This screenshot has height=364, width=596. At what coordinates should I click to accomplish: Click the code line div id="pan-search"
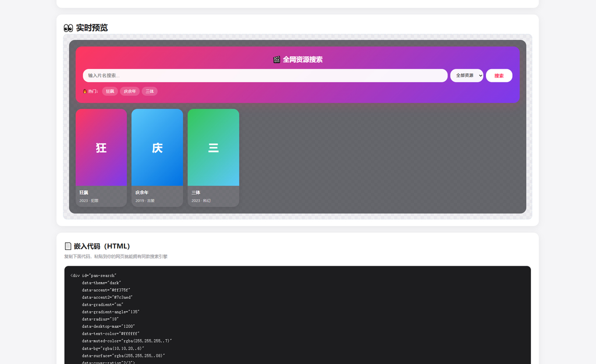click(x=93, y=276)
